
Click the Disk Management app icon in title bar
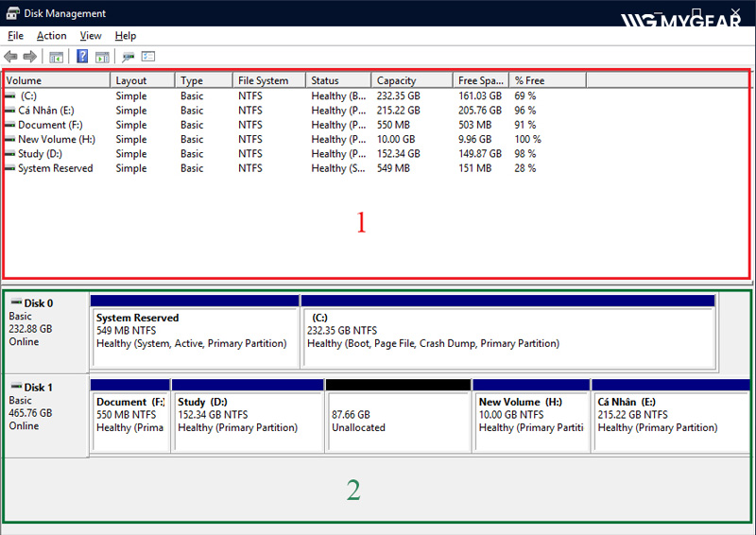pos(11,13)
